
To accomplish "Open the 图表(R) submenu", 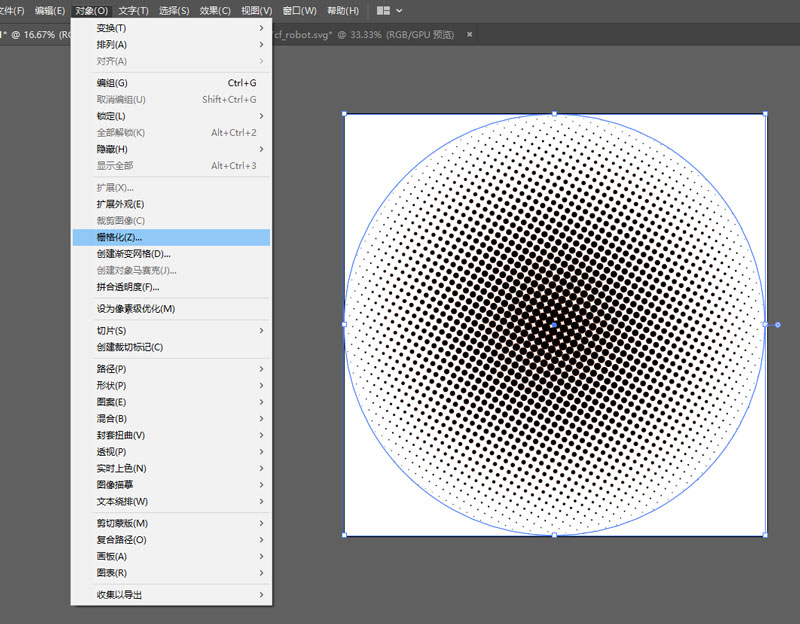I will click(x=171, y=573).
